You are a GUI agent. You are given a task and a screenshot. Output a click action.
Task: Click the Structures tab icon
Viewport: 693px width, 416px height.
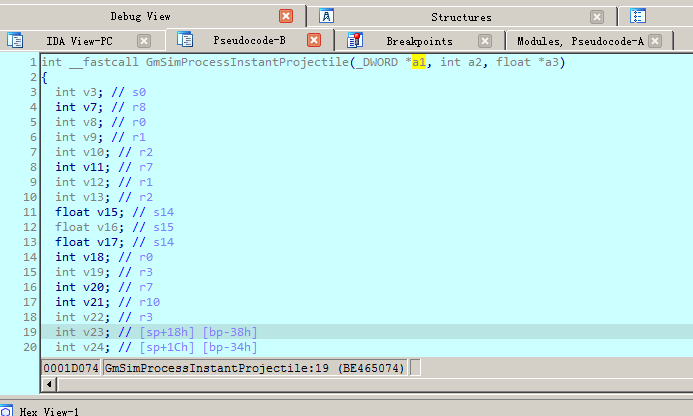(x=327, y=16)
